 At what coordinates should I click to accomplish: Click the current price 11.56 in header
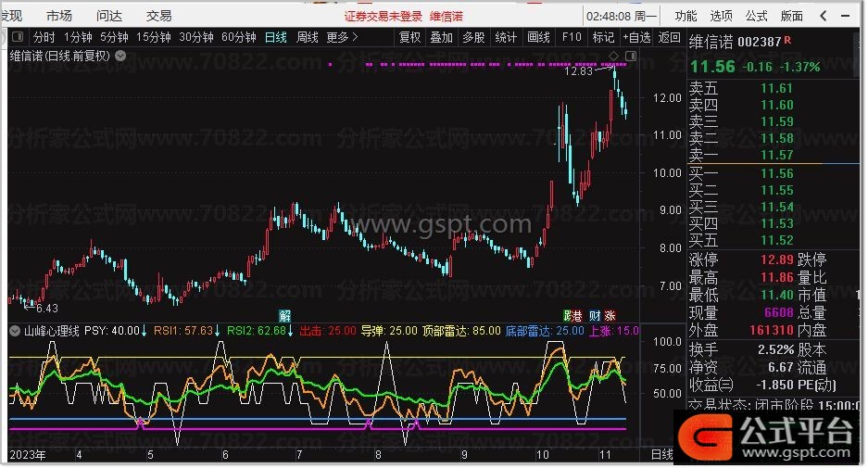click(712, 67)
